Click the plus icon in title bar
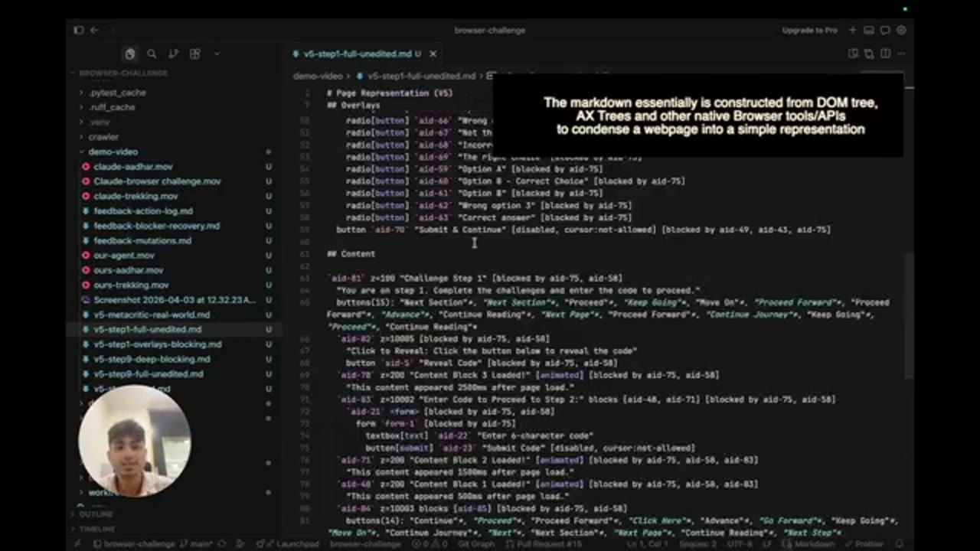This screenshot has height=551, width=980. 853,31
